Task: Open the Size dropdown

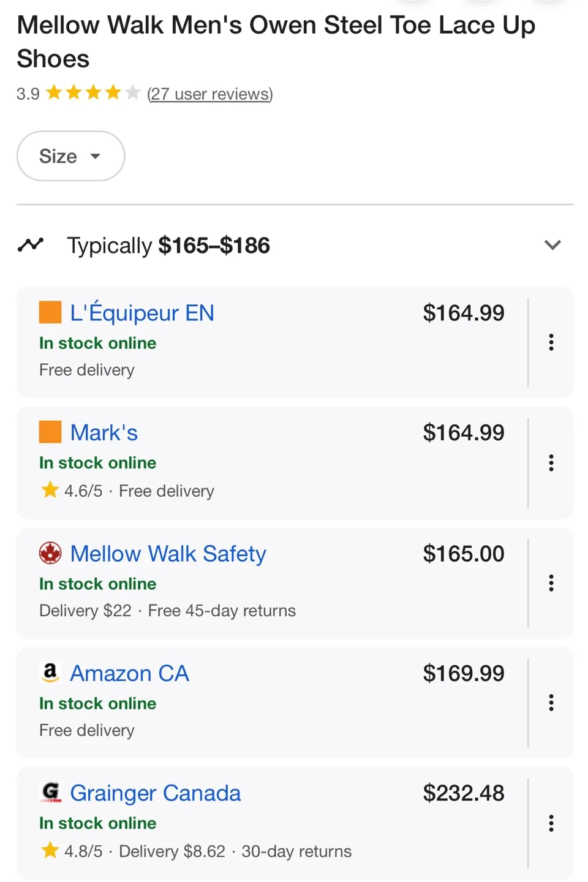Action: (70, 156)
